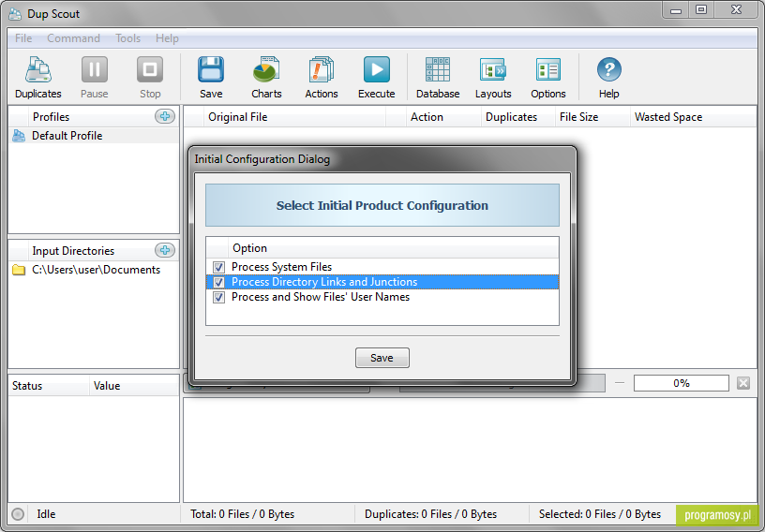Click the Dup Scout title bar icon
765x532 pixels.
(15, 14)
